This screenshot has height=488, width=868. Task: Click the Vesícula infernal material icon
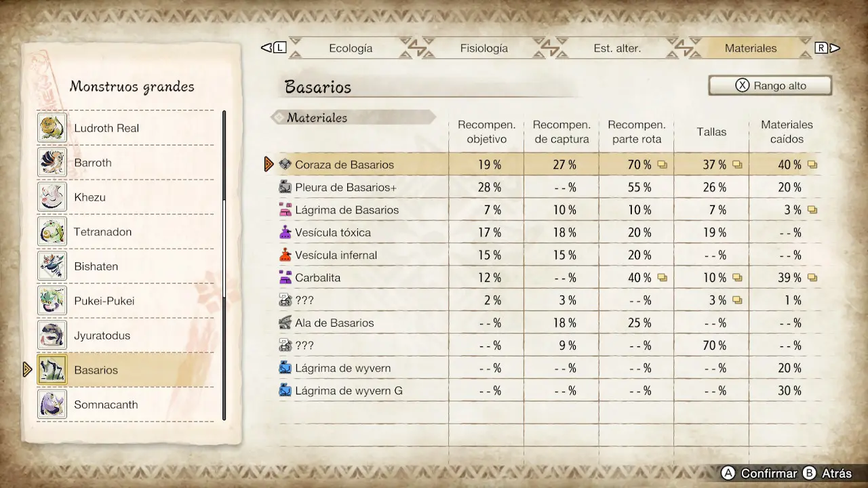coord(285,256)
